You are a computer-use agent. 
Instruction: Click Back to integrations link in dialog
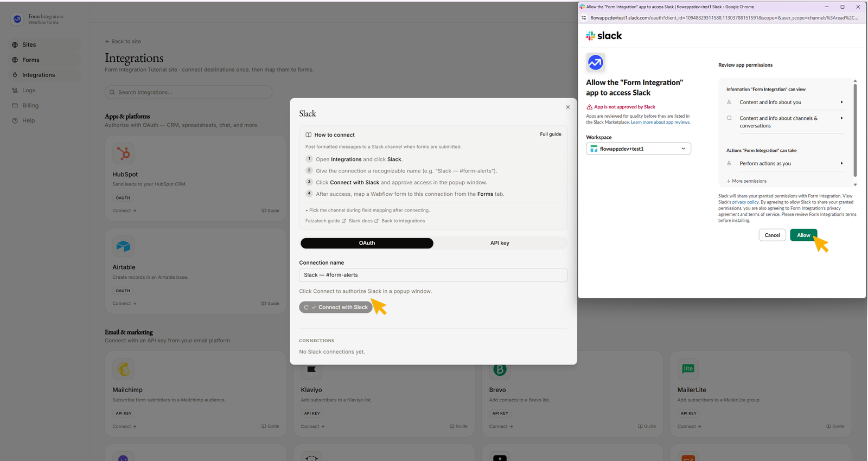[x=403, y=221]
